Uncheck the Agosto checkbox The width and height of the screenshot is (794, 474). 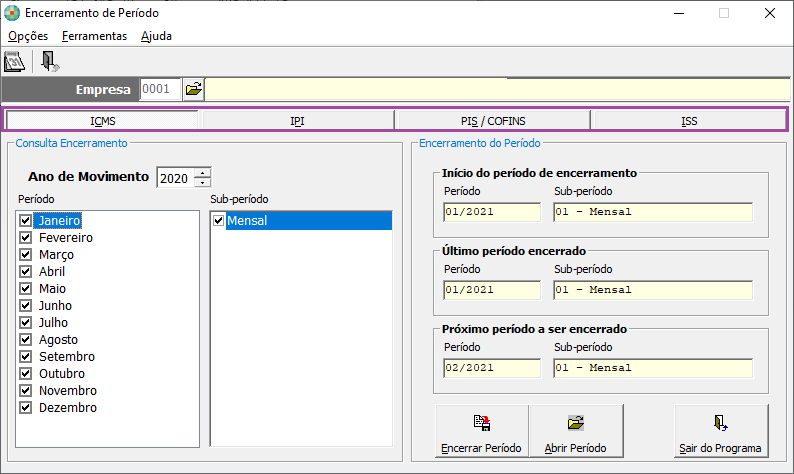point(25,339)
